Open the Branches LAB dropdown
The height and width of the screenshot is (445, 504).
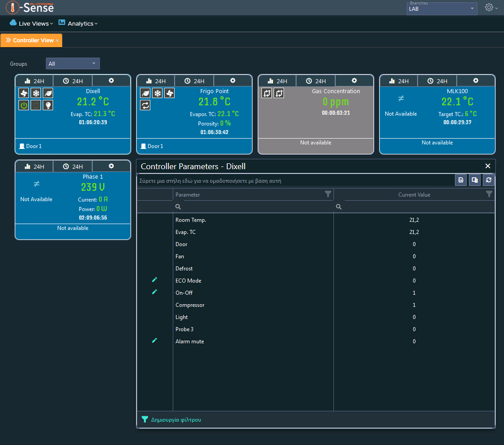pos(441,9)
